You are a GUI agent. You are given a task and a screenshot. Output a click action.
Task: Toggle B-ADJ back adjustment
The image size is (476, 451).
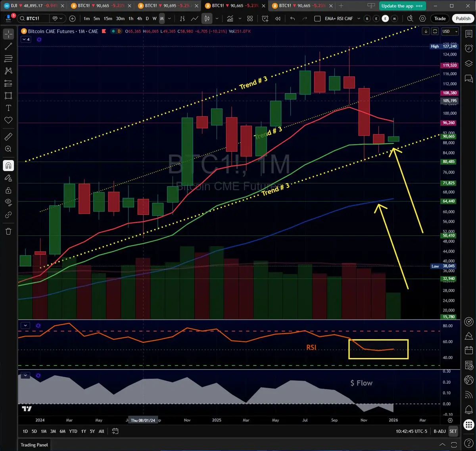pyautogui.click(x=440, y=431)
